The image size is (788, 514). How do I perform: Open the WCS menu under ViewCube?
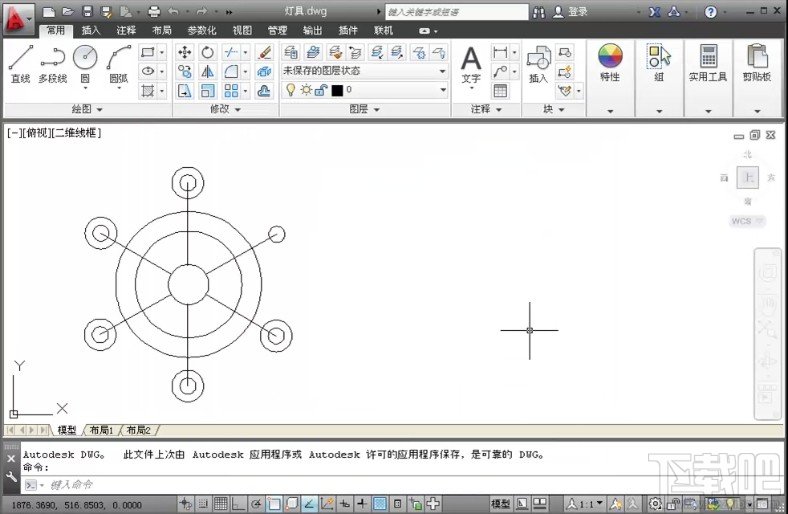click(747, 221)
